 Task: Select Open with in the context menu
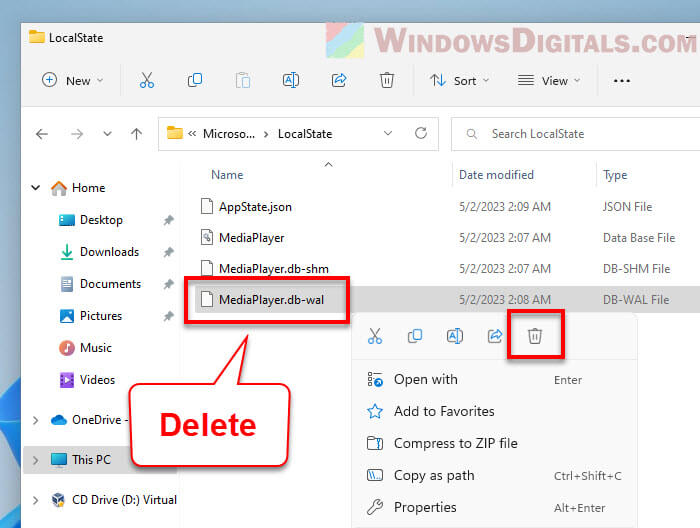494,379
